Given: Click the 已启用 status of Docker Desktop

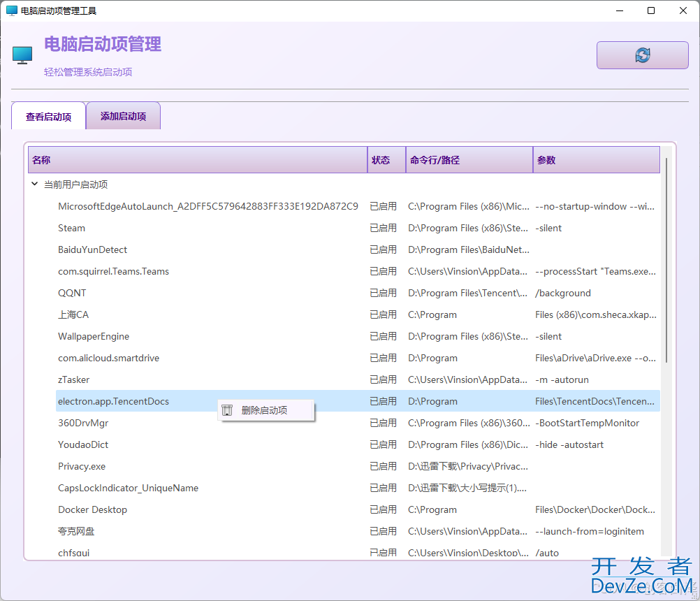Looking at the screenshot, I should (383, 509).
